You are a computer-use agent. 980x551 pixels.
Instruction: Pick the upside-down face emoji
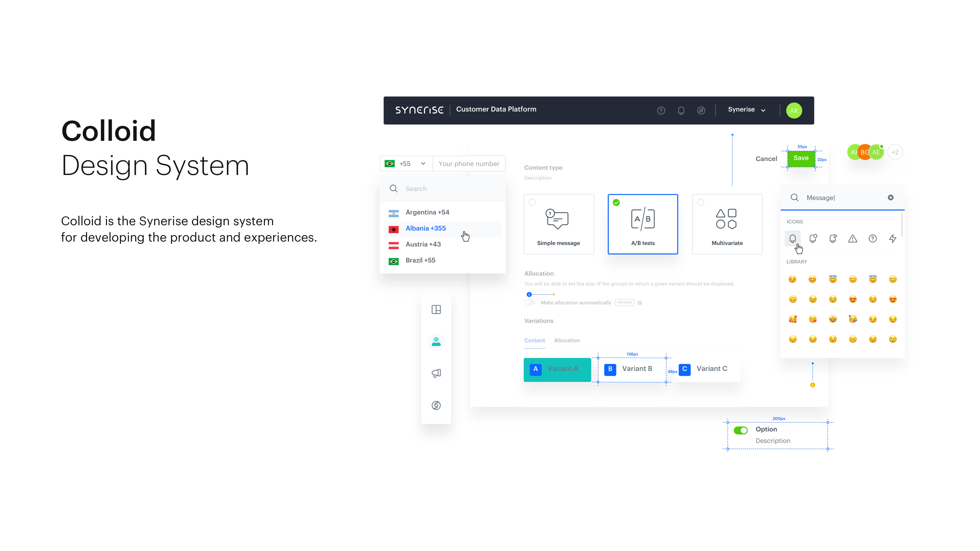pos(793,299)
